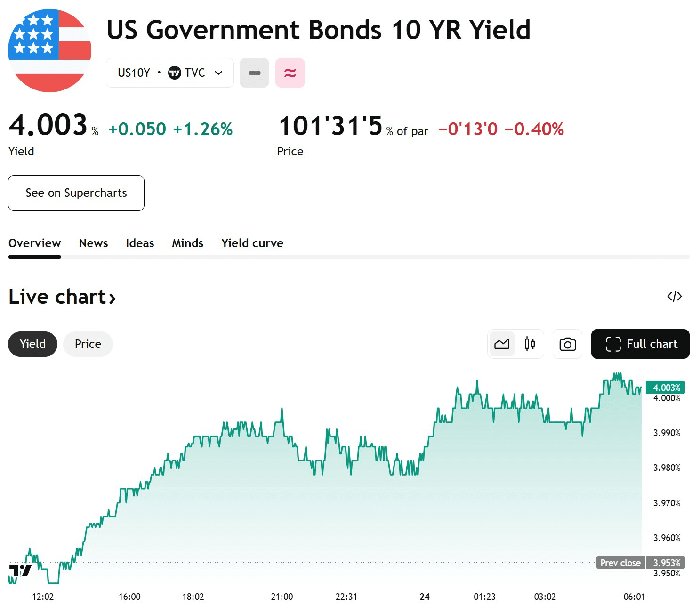The width and height of the screenshot is (700, 614).
Task: Select the Price chart toggle
Action: pos(88,344)
